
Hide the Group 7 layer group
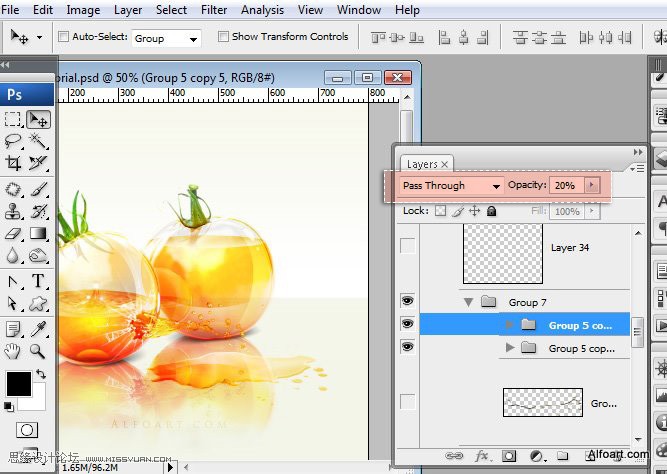click(x=407, y=301)
